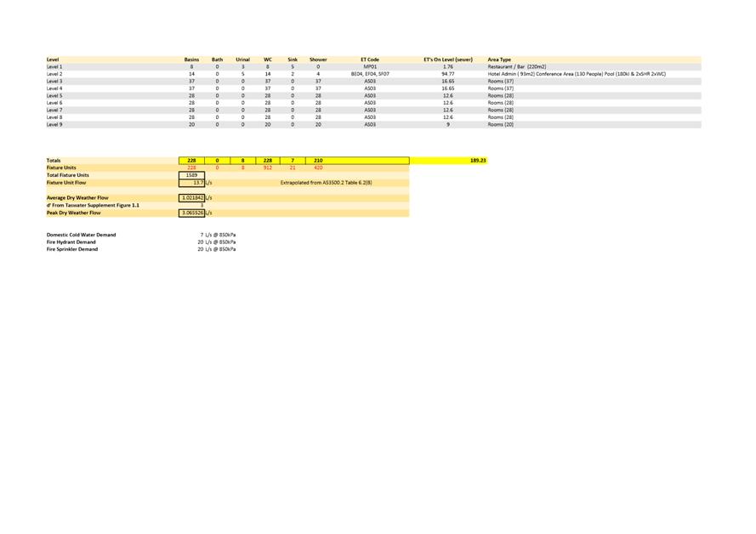Image resolution: width=756 pixels, height=534 pixels.
Task: Click the red fixture units value "420"
Action: coord(318,168)
